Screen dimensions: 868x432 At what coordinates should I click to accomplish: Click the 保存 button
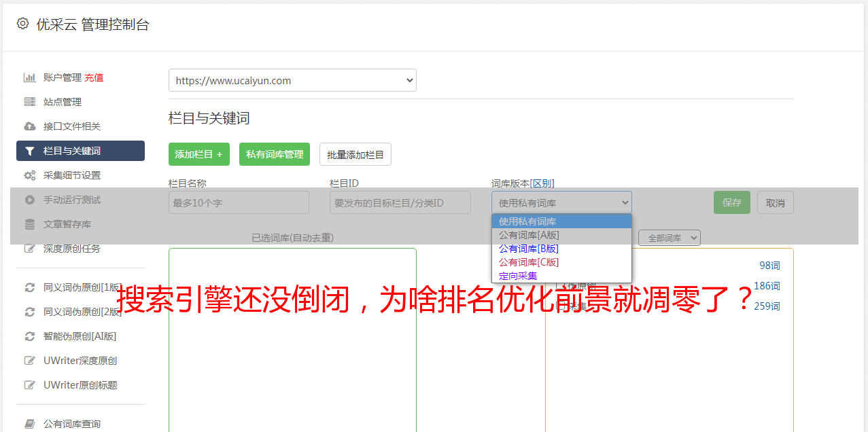(732, 202)
